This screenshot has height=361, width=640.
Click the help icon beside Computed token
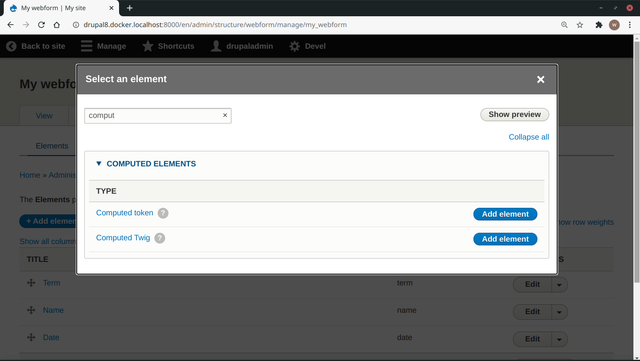coord(163,213)
